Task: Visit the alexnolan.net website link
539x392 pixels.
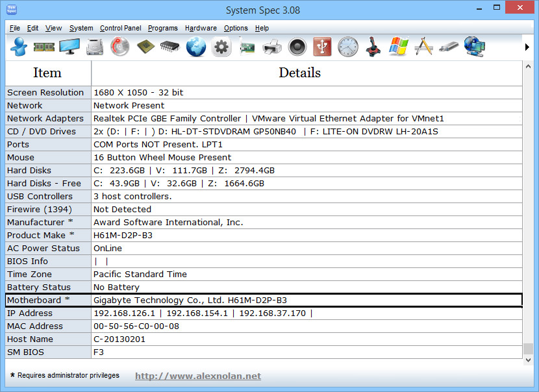Action: [198, 376]
